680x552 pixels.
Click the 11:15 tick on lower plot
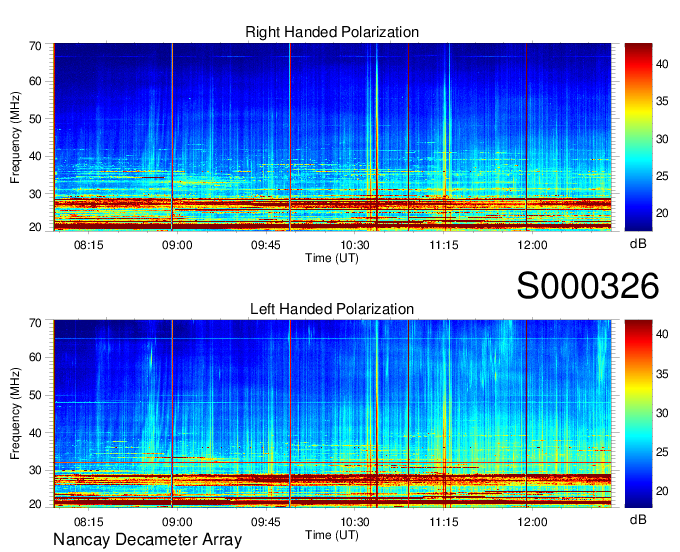coord(444,522)
